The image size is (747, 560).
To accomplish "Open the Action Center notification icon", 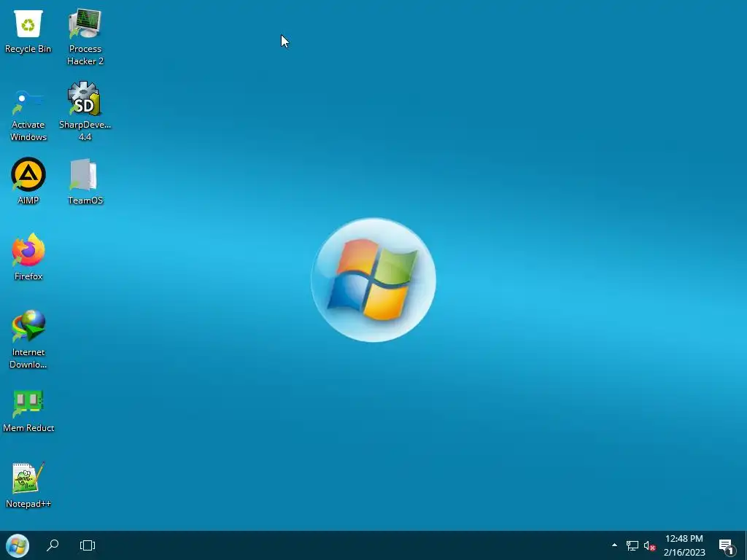I will [x=727, y=547].
